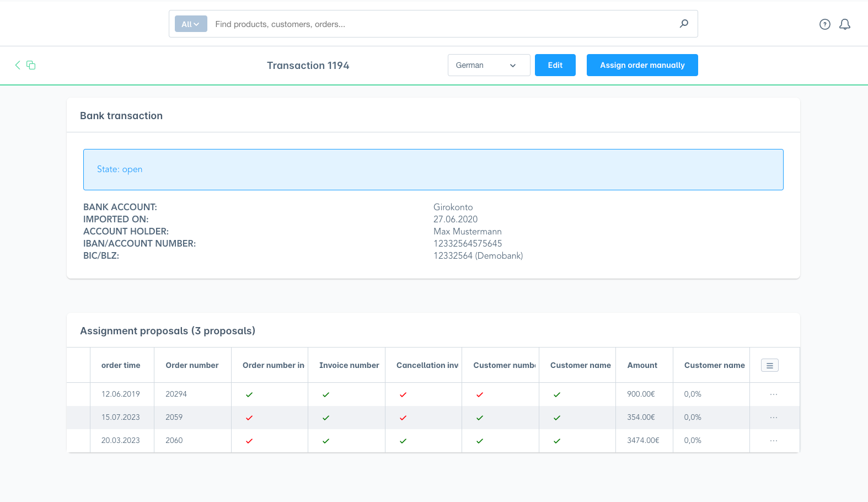The image size is (868, 502).
Task: Click the red Cancellation mark for order 2059
Action: 403,418
